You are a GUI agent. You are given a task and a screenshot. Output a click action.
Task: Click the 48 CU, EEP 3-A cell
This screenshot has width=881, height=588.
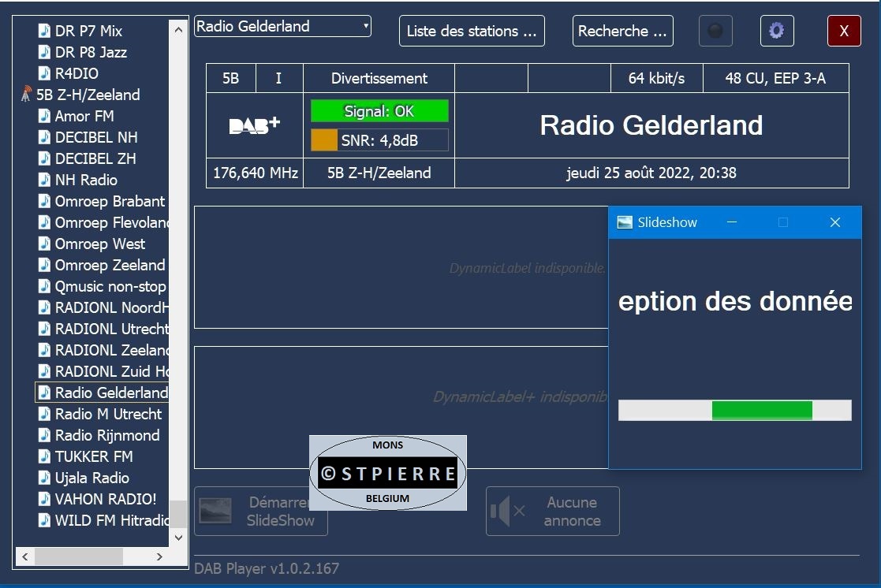(775, 79)
